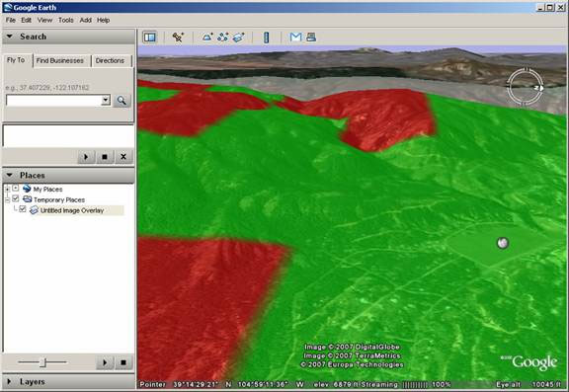Expand the Layers panel
Viewport: 569px width, 392px height.
(10, 381)
